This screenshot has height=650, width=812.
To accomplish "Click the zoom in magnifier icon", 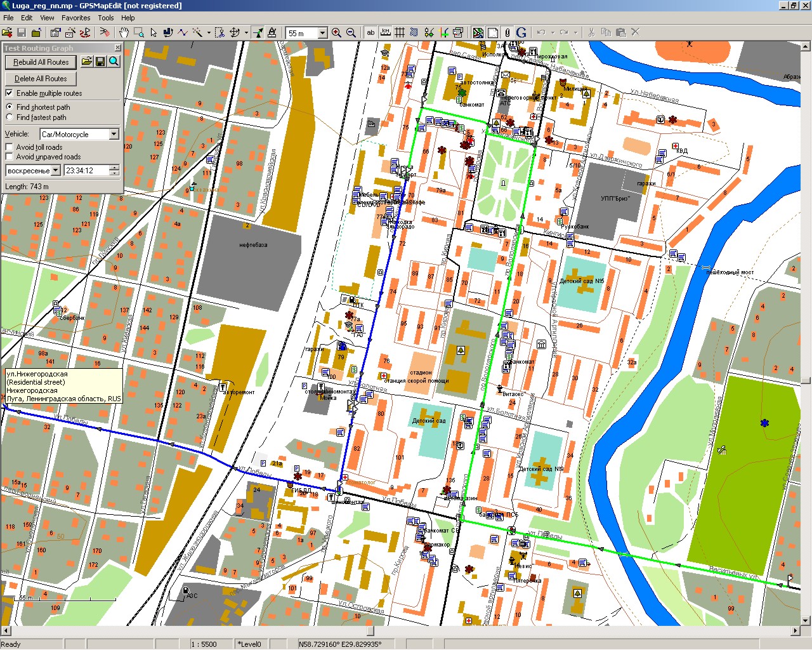I will point(336,32).
